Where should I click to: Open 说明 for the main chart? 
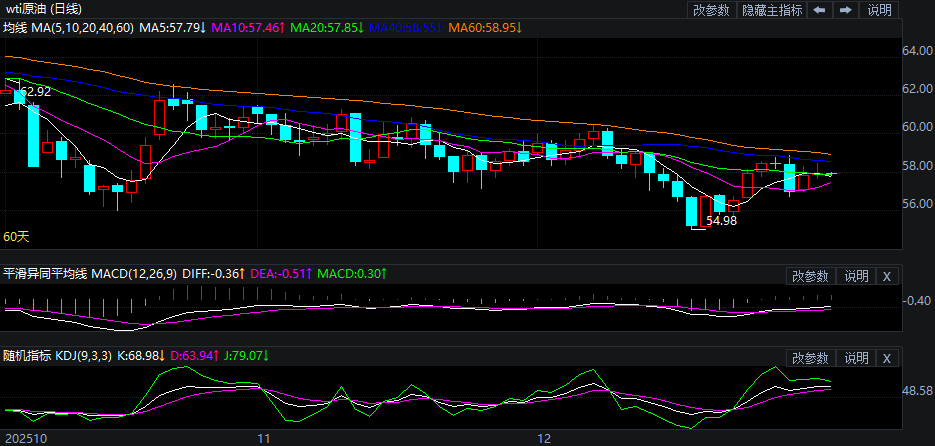tap(880, 10)
